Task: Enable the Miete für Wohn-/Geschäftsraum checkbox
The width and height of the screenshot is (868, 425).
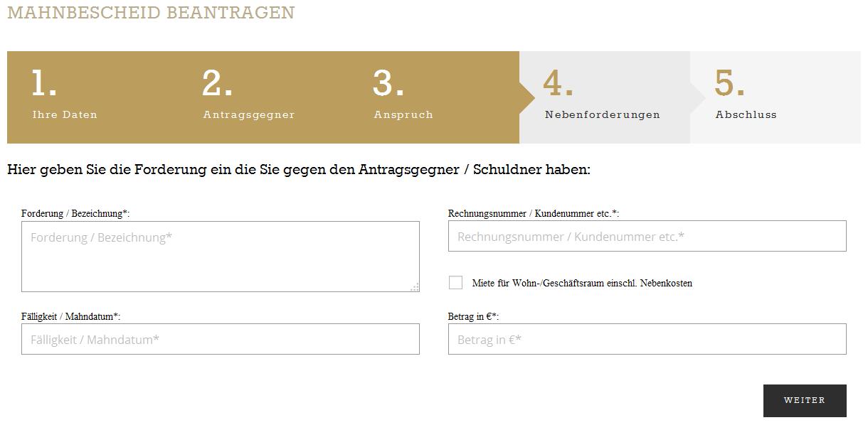Action: pos(456,283)
